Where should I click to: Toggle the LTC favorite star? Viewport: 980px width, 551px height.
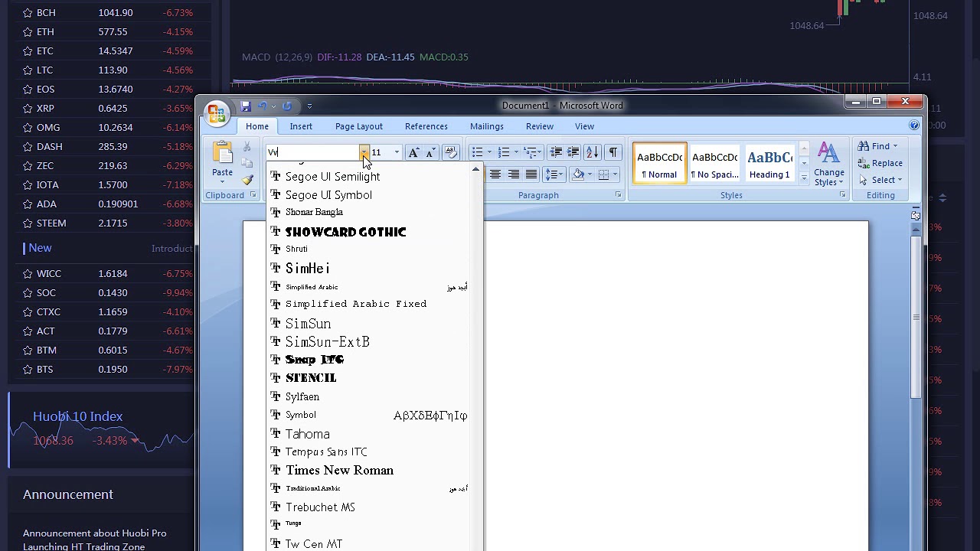tap(27, 70)
